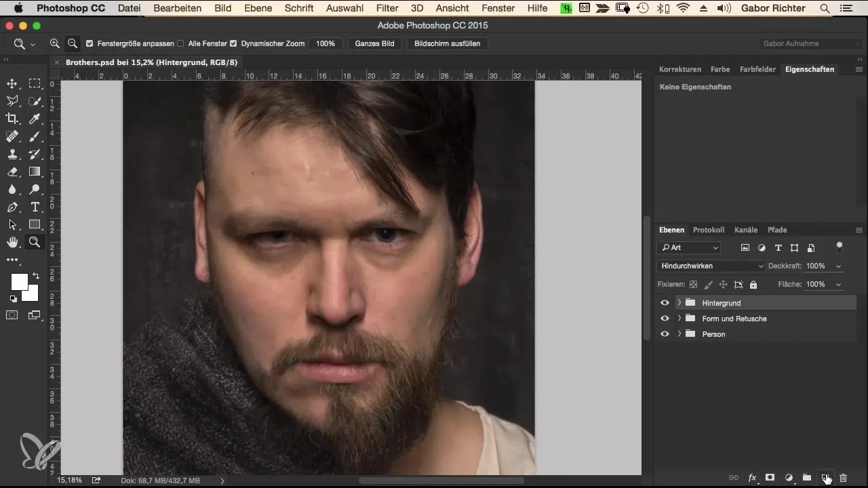Open the Filter menu
This screenshot has height=488, width=868.
click(387, 8)
